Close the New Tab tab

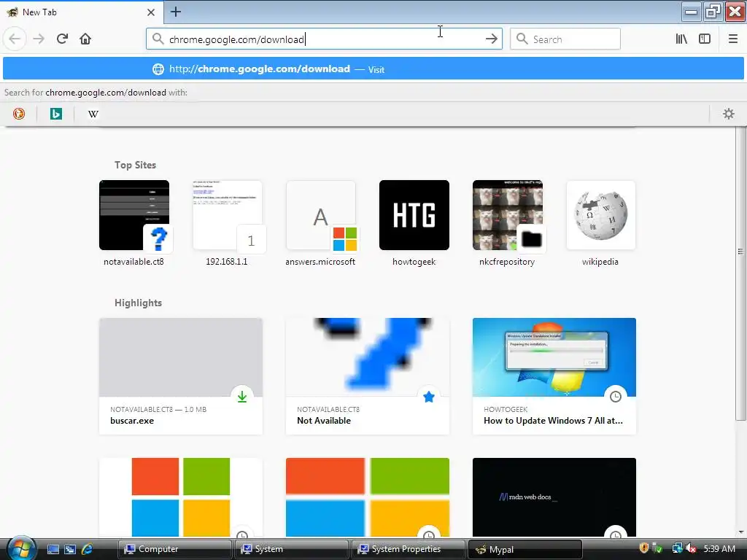pyautogui.click(x=151, y=12)
